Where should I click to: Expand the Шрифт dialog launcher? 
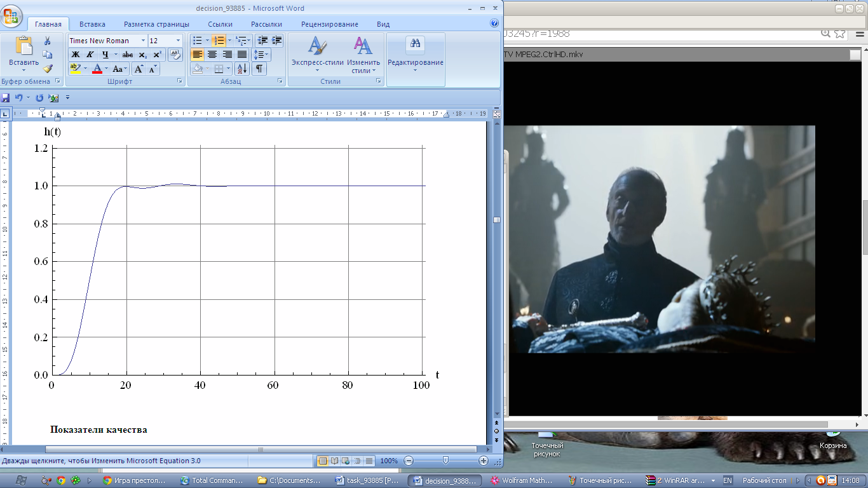(179, 81)
